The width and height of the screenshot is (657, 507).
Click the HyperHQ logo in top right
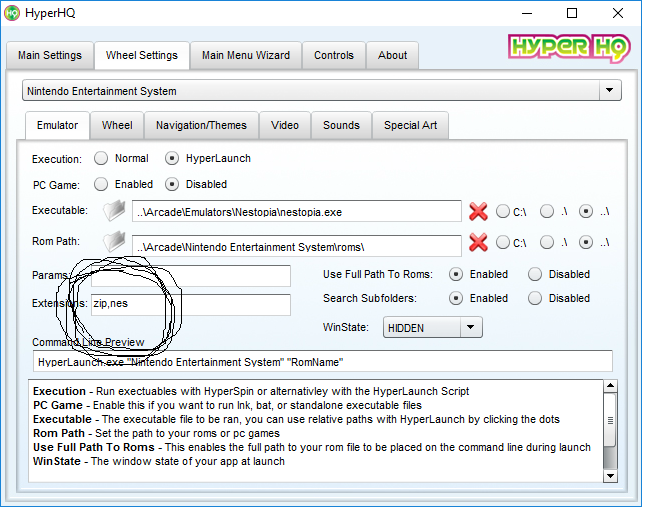[x=564, y=48]
